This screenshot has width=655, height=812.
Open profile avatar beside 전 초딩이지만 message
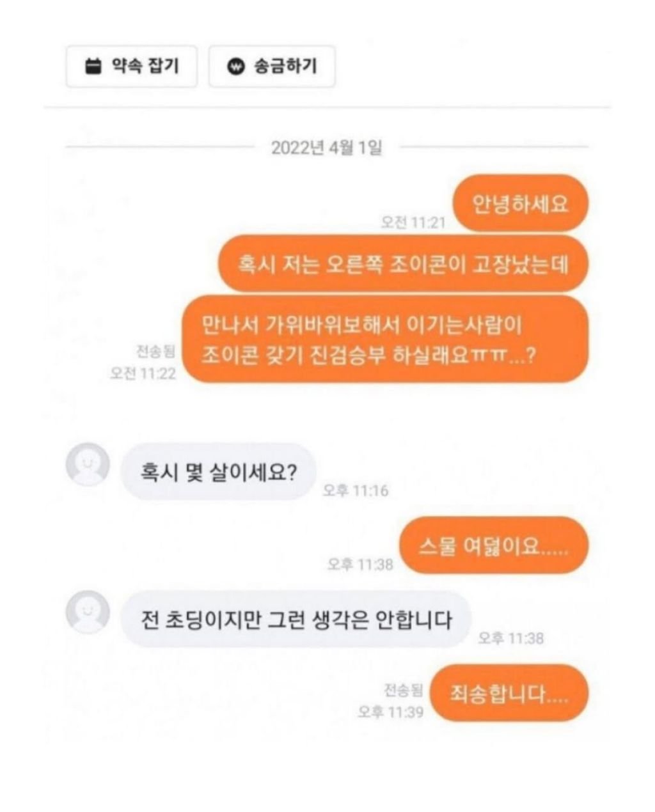(88, 612)
